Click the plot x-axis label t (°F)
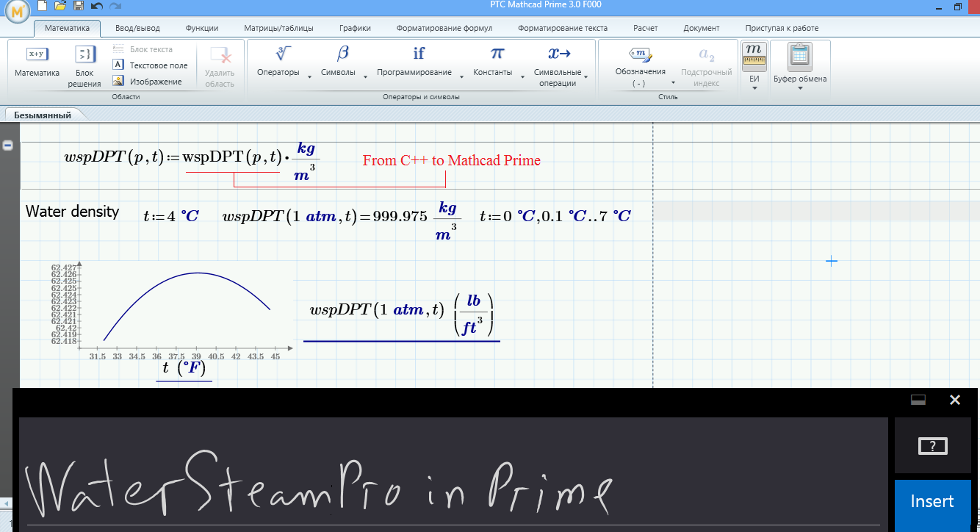The image size is (980, 532). pyautogui.click(x=184, y=367)
